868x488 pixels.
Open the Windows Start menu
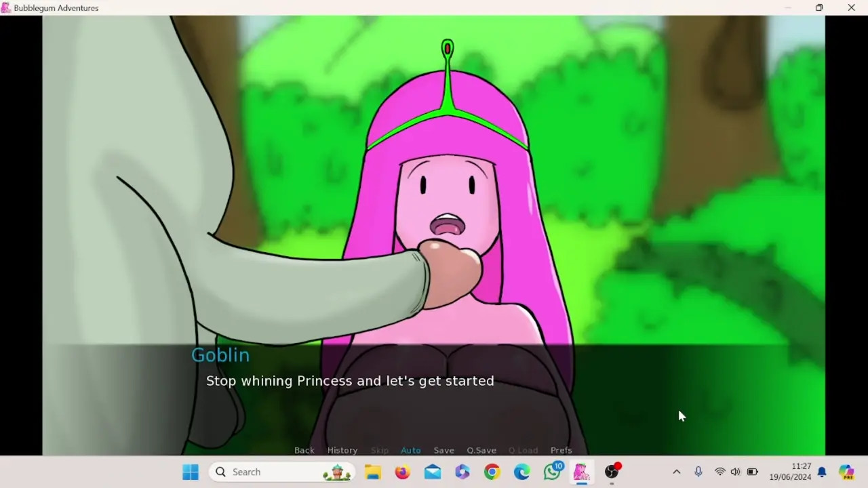click(191, 472)
